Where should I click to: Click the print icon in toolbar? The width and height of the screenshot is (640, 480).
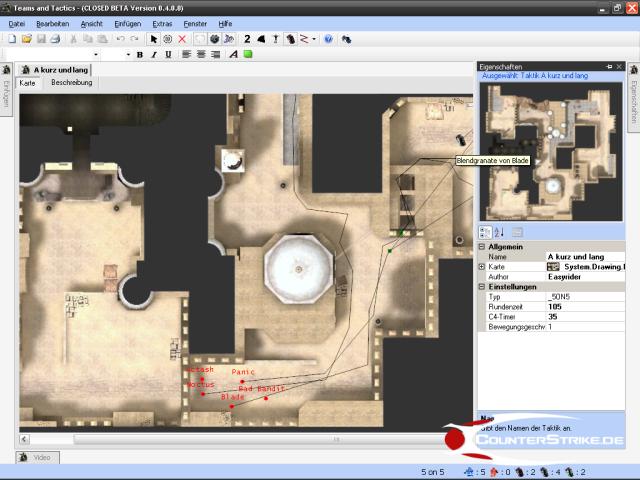(x=55, y=39)
